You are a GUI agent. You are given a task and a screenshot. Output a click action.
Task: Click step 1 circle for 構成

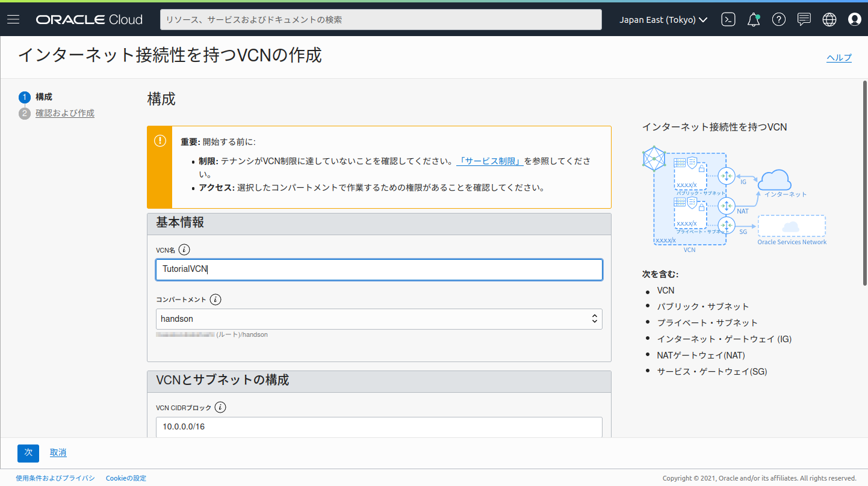click(x=24, y=97)
